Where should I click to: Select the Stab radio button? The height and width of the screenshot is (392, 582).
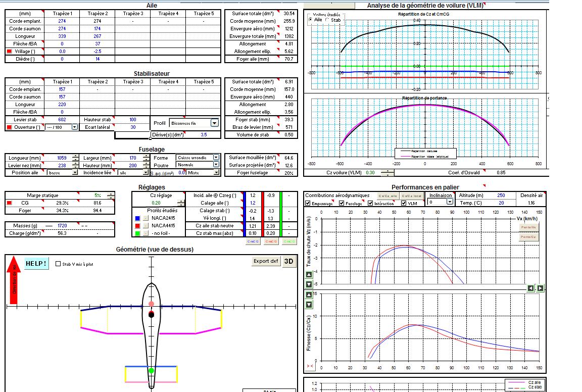click(326, 19)
